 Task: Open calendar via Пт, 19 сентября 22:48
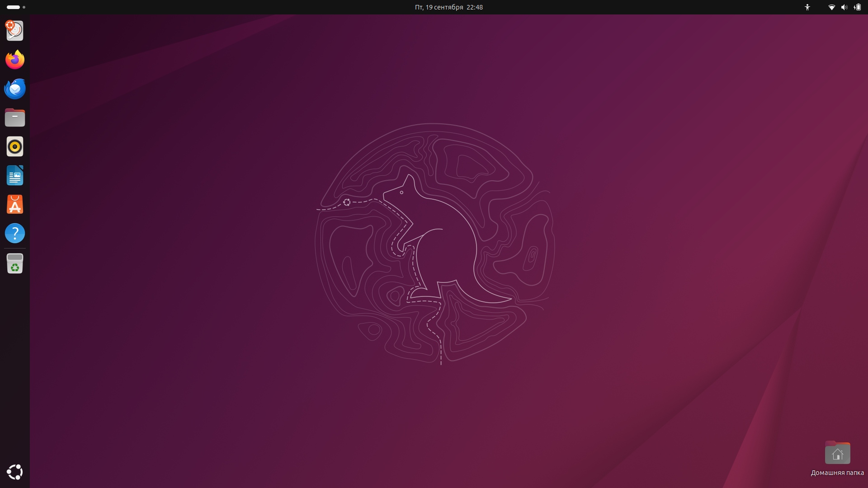point(448,7)
